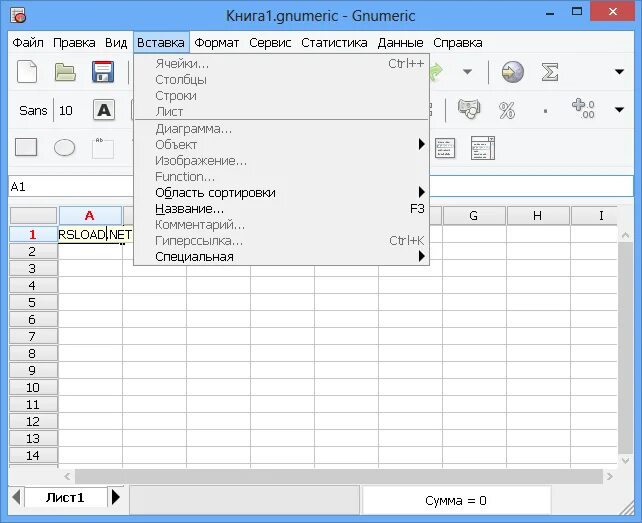The width and height of the screenshot is (642, 523).
Task: Select row 5 header
Action: pos(33,303)
